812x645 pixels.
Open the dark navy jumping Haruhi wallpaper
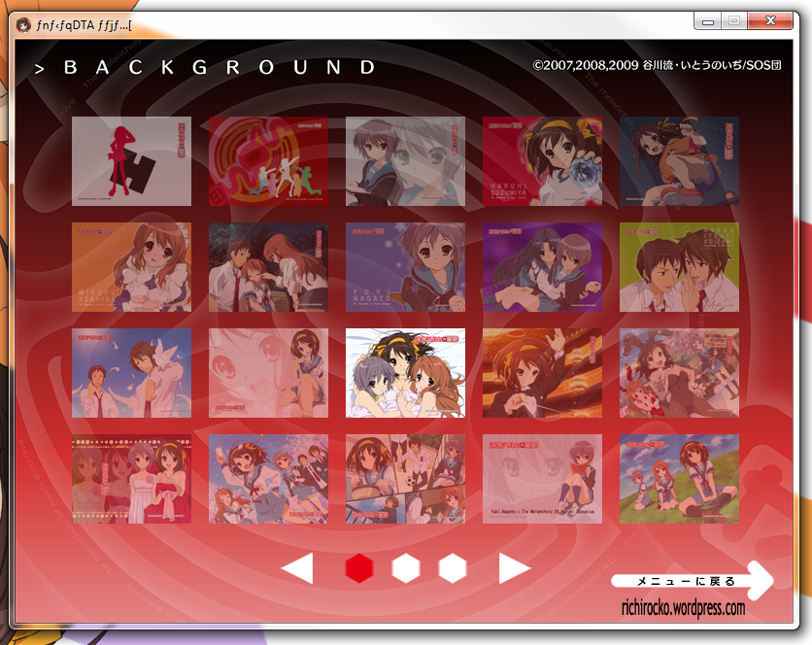click(680, 161)
